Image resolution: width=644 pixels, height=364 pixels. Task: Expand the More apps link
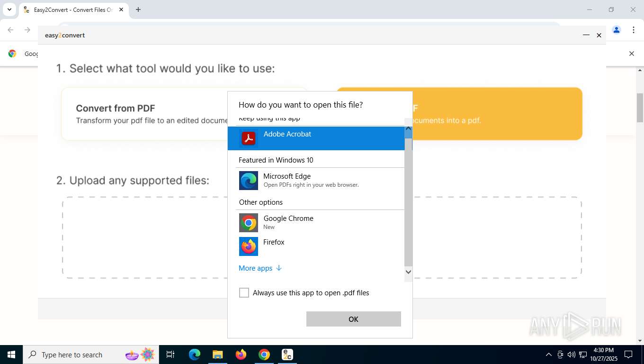point(260,268)
